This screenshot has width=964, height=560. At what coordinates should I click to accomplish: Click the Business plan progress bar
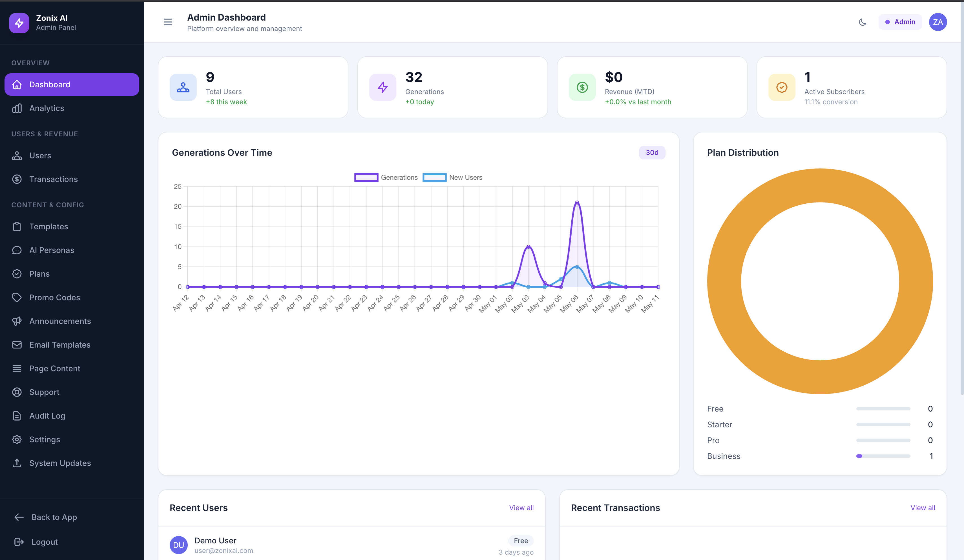(x=883, y=456)
